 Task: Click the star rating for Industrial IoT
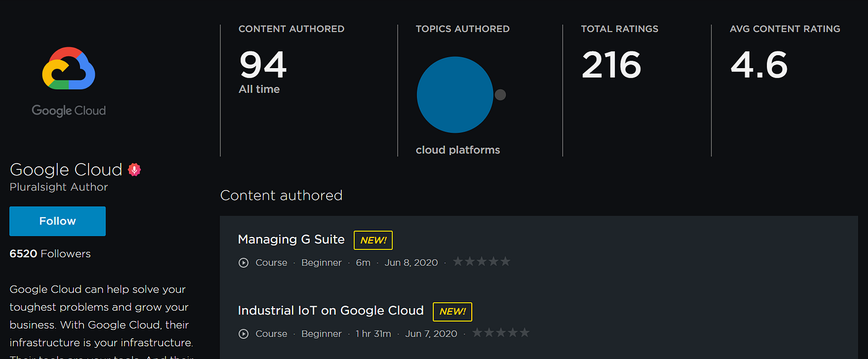501,333
